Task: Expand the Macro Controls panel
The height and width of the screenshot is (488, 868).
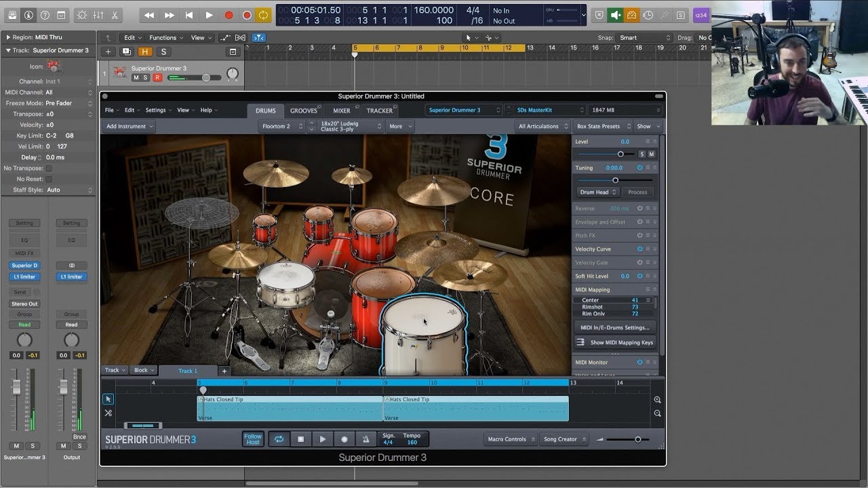Action: 511,439
